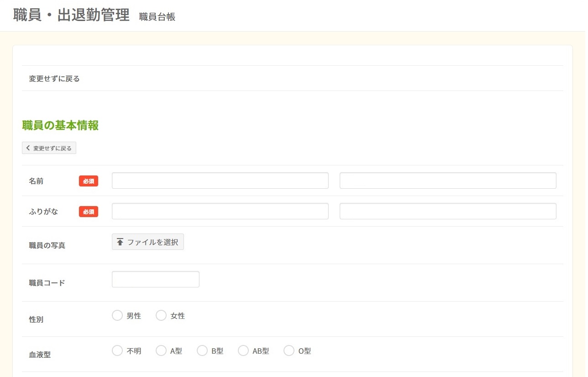
Task: Click the 性別 label
Action: pyautogui.click(x=36, y=319)
